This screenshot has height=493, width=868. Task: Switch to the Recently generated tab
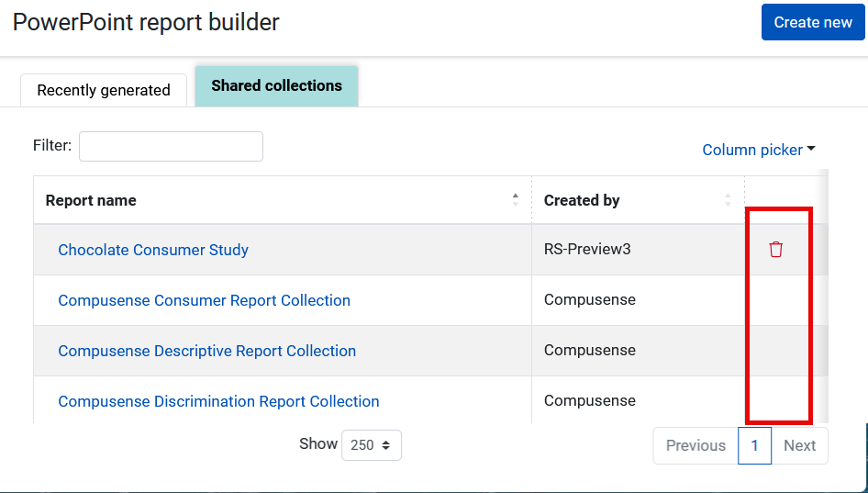coord(104,90)
